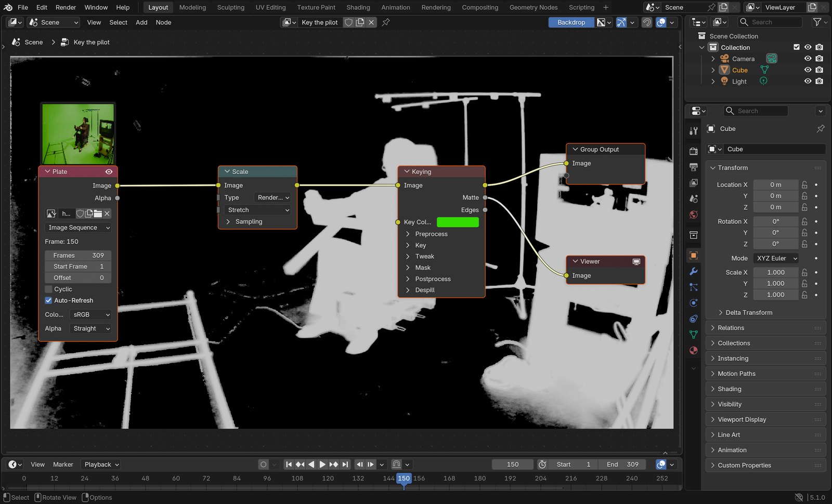Click the green Key Color swatch
This screenshot has height=504, width=832.
[x=458, y=222]
